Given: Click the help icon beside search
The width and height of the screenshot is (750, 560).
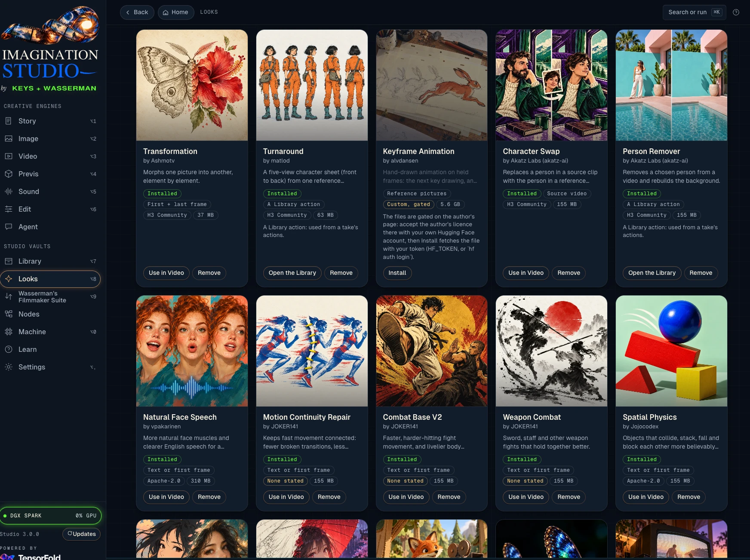Looking at the screenshot, I should 736,12.
